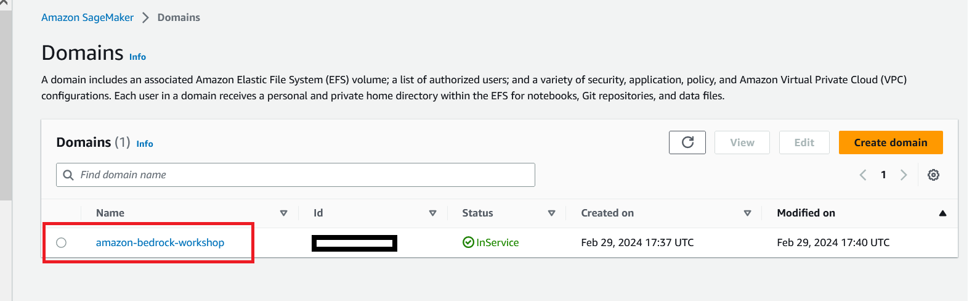Screen dimensions: 980x301
Task: Select the amazon-bedrock-workshop radio button
Action: (61, 243)
